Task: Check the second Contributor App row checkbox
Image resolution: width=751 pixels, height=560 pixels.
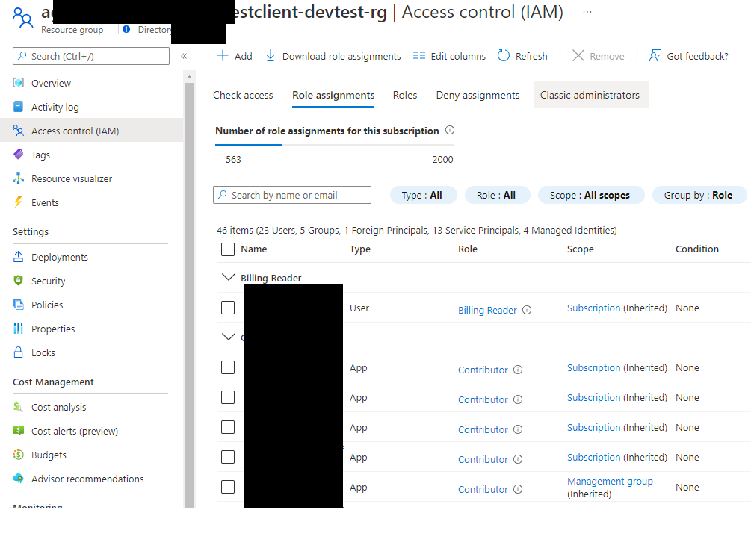Action: click(x=228, y=397)
